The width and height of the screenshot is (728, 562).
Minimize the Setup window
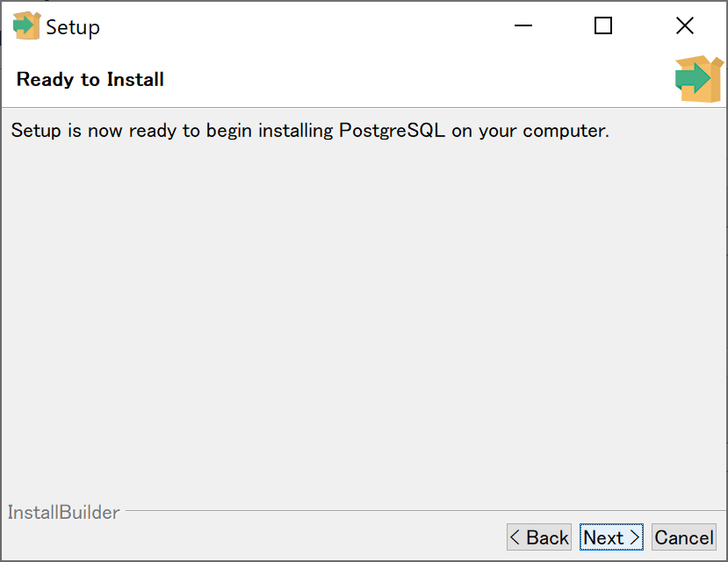point(523,25)
